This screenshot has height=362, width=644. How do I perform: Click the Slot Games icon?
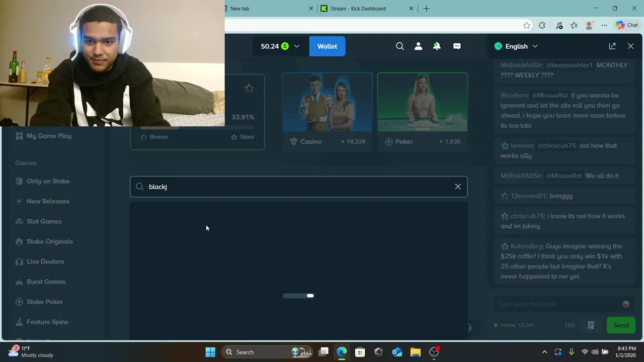(19, 221)
